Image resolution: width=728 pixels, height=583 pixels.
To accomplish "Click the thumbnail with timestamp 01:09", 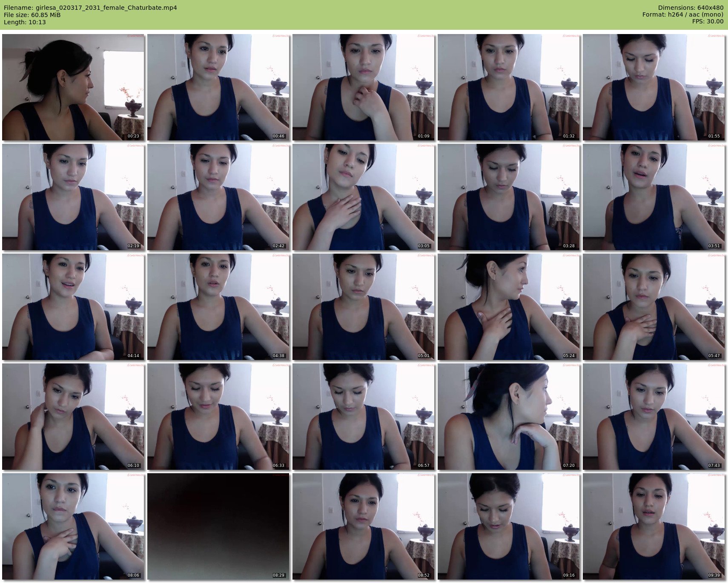I will tap(364, 87).
